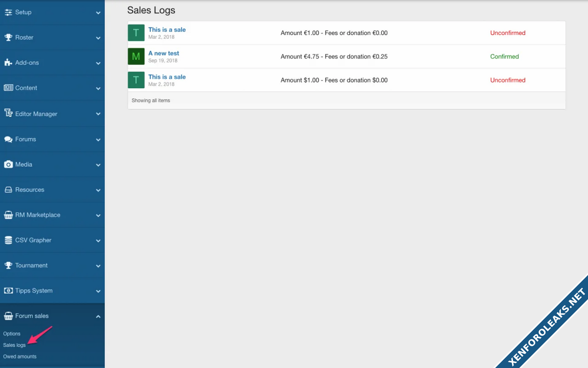Image resolution: width=588 pixels, height=368 pixels.
Task: Click the green M user avatar
Action: pyautogui.click(x=136, y=56)
